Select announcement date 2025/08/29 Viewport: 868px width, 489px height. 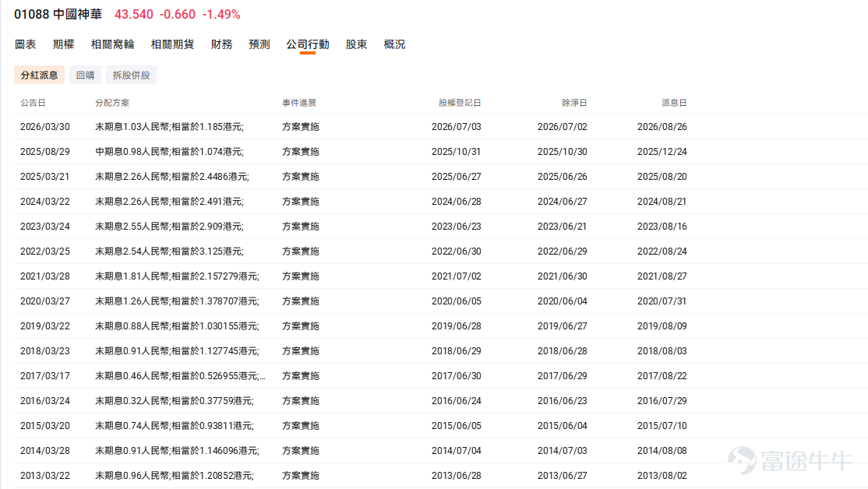(45, 152)
